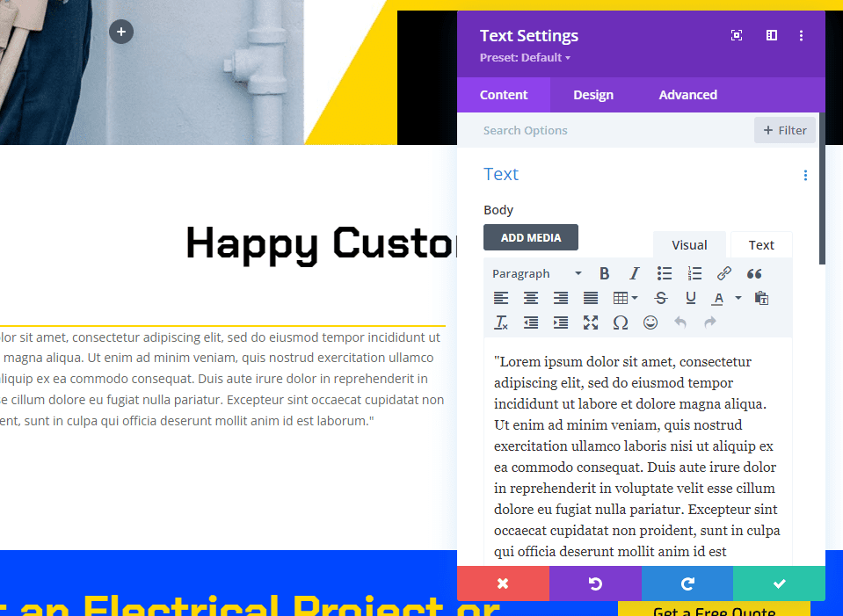This screenshot has width=843, height=616.
Task: Toggle fullscreen mode for the text editor
Action: point(591,322)
